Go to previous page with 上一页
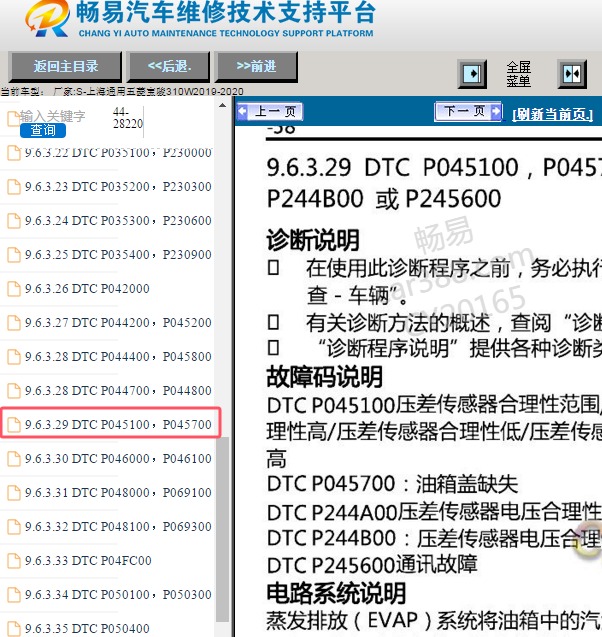Screen dimensions: 602x637 click(x=270, y=111)
